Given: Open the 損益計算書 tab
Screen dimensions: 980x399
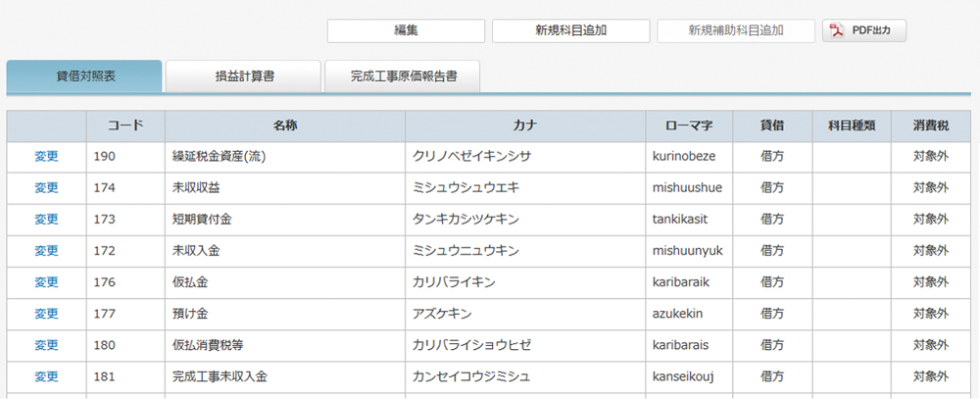Looking at the screenshot, I should (x=243, y=76).
